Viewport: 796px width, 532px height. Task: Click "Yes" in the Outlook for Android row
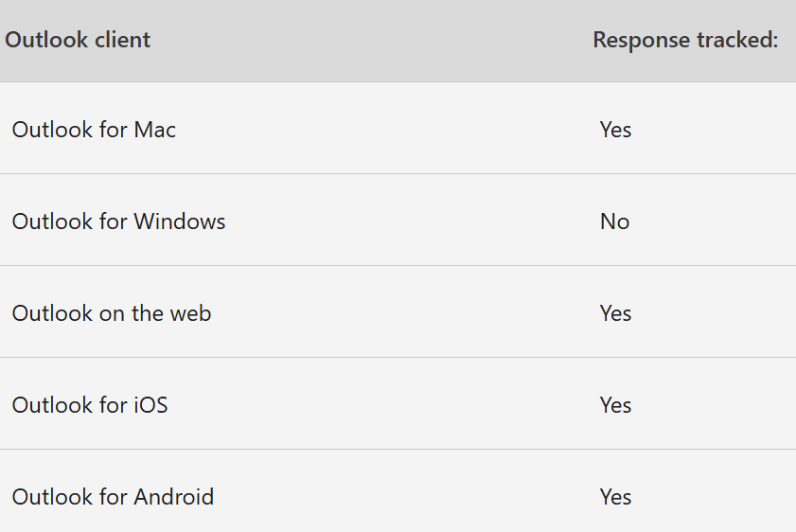point(615,497)
